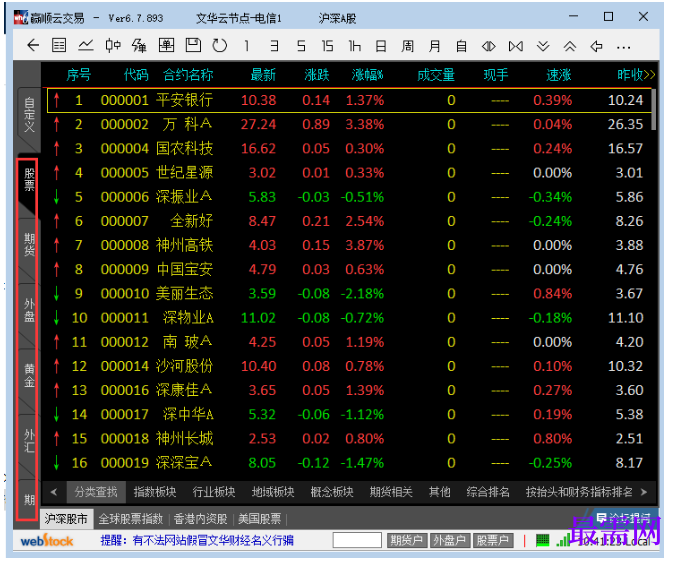Click the save floppy disk icon
680x562 pixels.
[x=193, y=45]
